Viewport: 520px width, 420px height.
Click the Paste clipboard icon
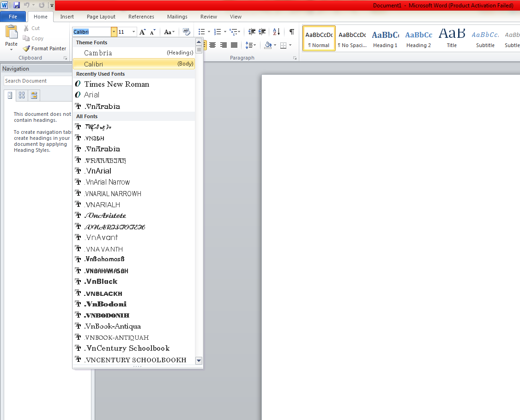(x=11, y=32)
